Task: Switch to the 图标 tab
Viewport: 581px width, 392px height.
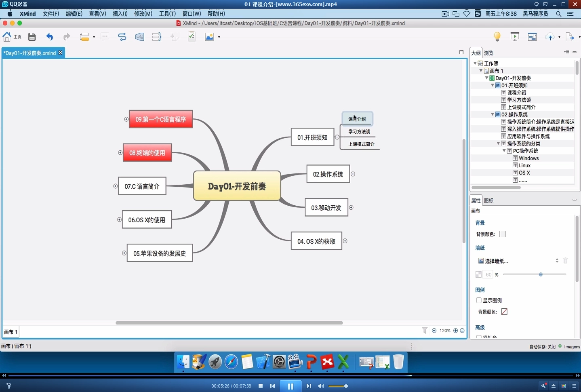Action: coord(489,200)
